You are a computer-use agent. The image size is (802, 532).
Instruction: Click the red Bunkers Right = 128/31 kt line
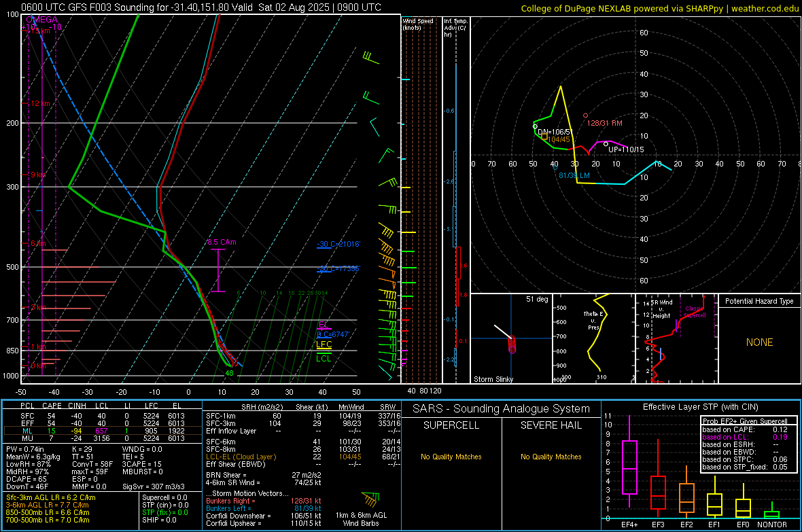[x=264, y=501]
